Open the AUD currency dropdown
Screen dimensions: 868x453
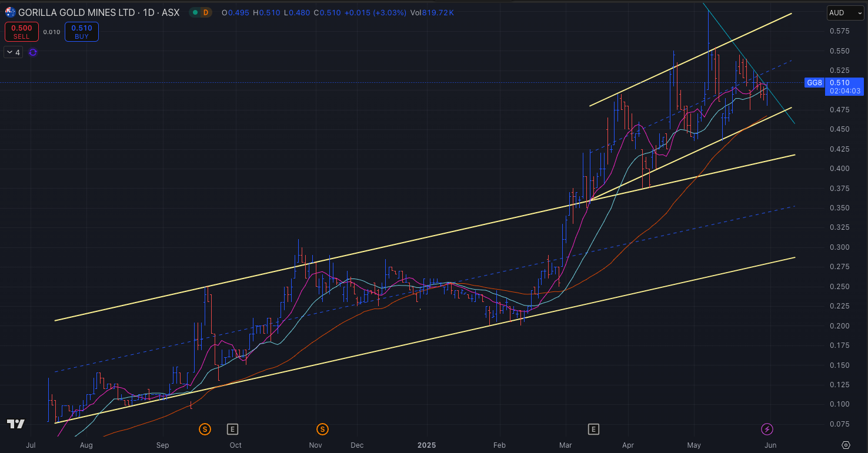tap(844, 12)
